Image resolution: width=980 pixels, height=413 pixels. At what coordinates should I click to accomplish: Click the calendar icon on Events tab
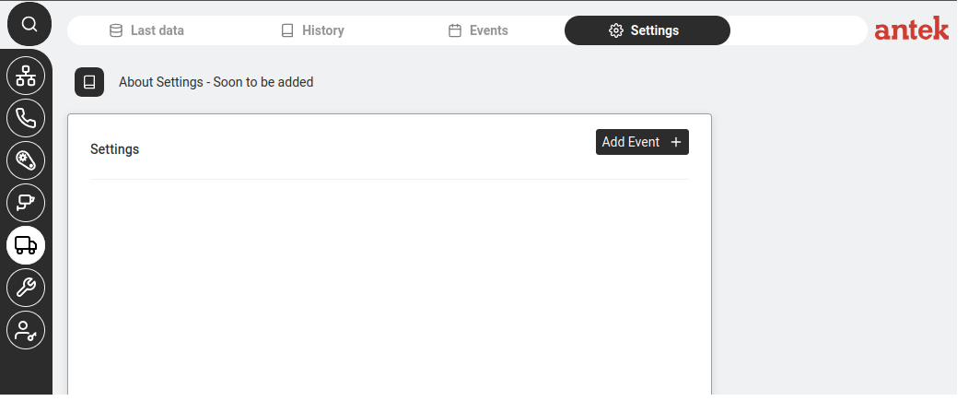(455, 30)
